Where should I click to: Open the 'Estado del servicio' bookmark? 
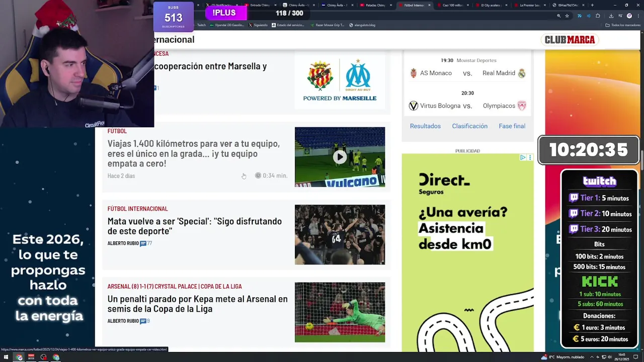click(x=289, y=25)
